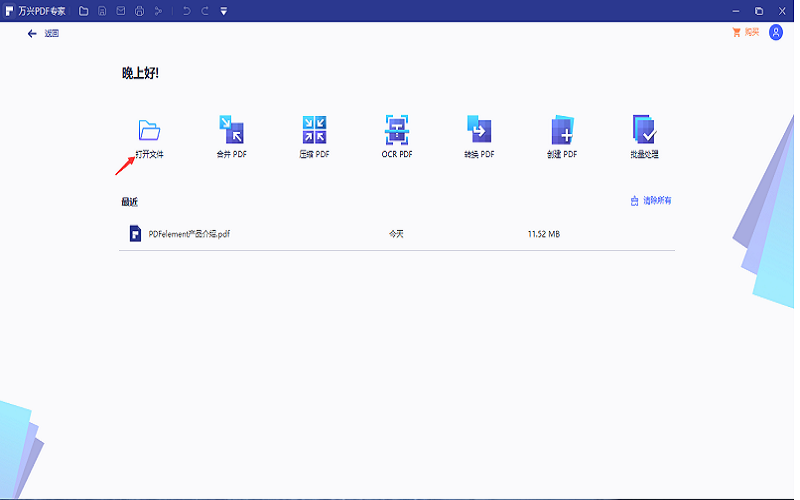This screenshot has width=800, height=500.
Task: Open the Convert PDF (转换 PDF) tool
Action: pyautogui.click(x=479, y=131)
